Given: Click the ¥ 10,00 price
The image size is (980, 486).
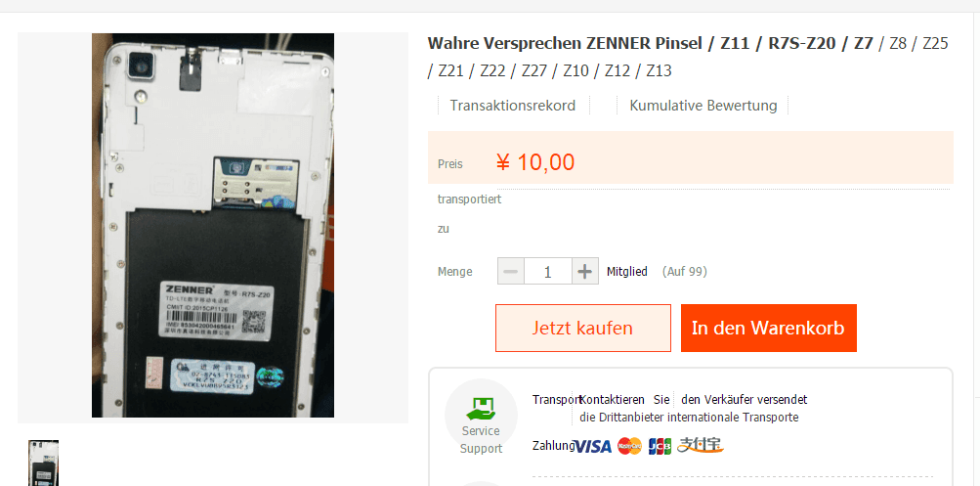Looking at the screenshot, I should [535, 162].
